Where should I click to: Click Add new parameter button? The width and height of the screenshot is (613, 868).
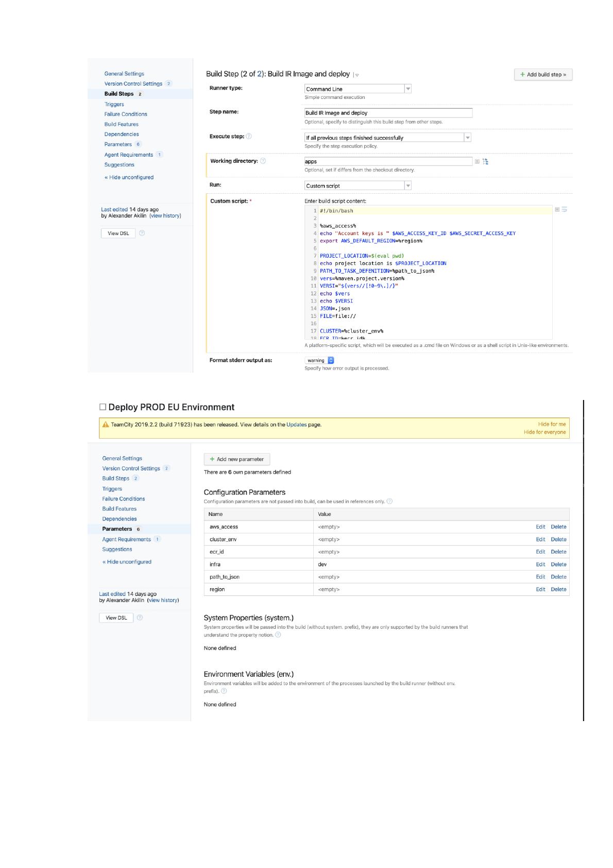tap(237, 459)
